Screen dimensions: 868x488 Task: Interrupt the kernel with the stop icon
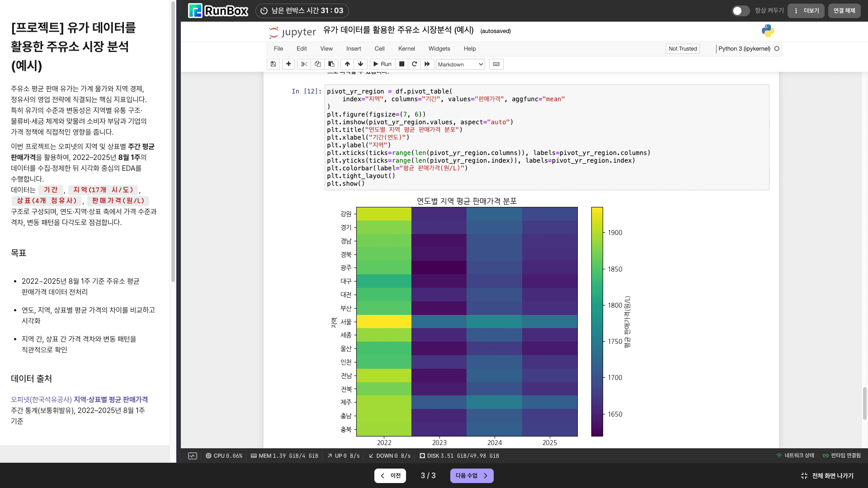(401, 64)
